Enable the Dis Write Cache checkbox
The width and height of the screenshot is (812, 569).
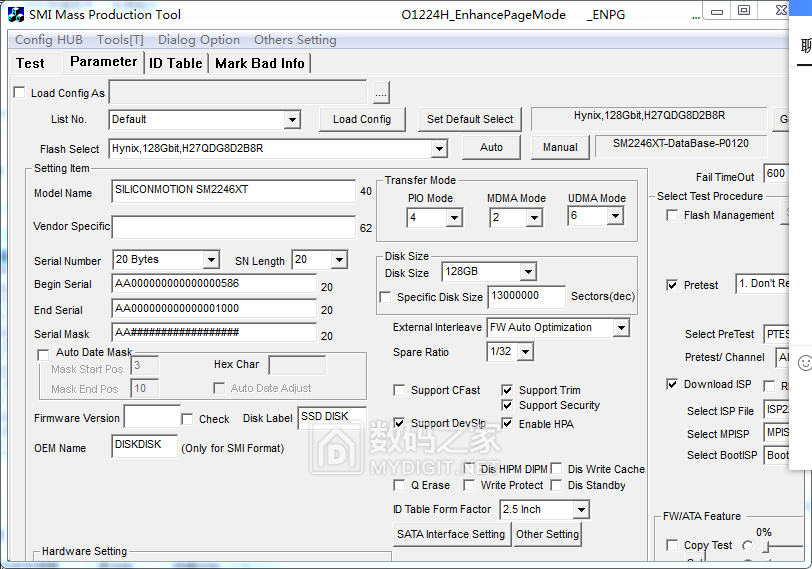click(557, 469)
